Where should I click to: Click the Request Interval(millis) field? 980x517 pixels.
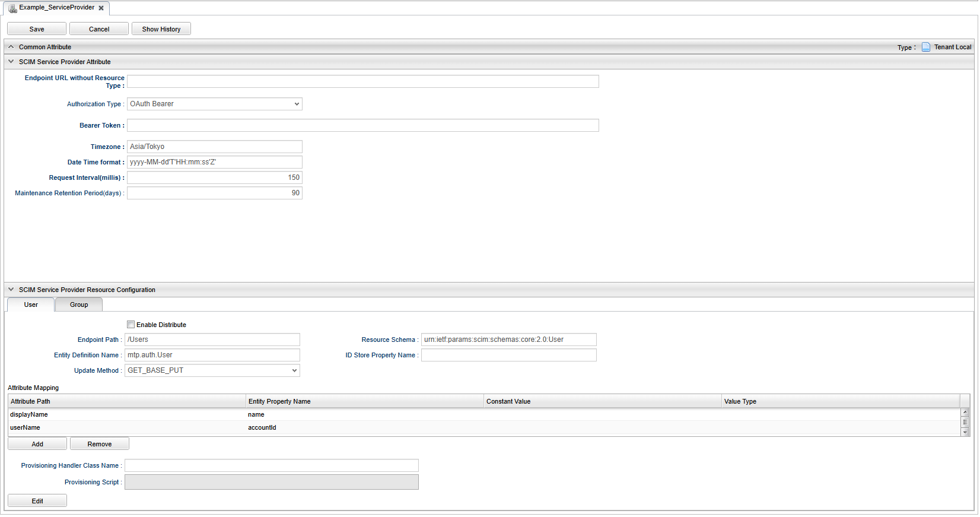[215, 177]
